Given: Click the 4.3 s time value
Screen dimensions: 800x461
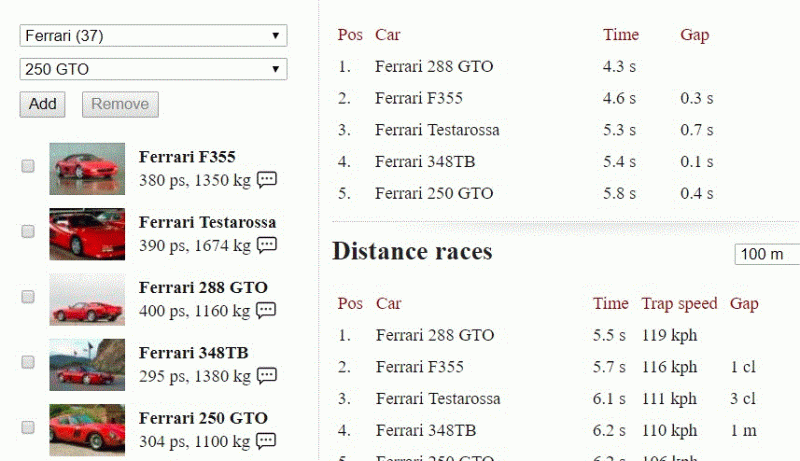Looking at the screenshot, I should click(x=619, y=66).
